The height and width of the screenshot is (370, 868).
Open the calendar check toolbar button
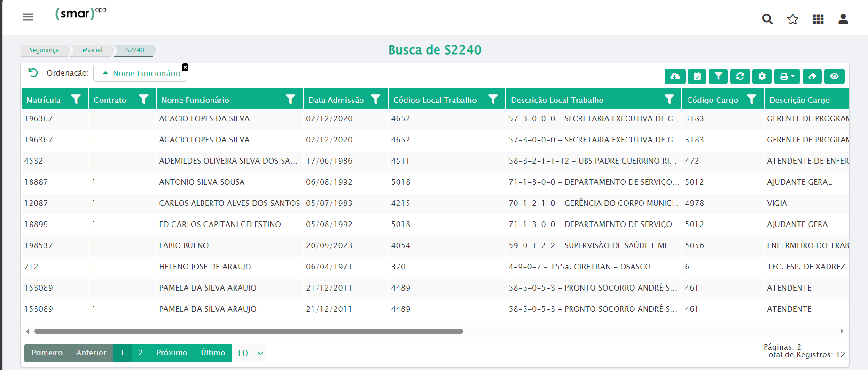pos(697,76)
